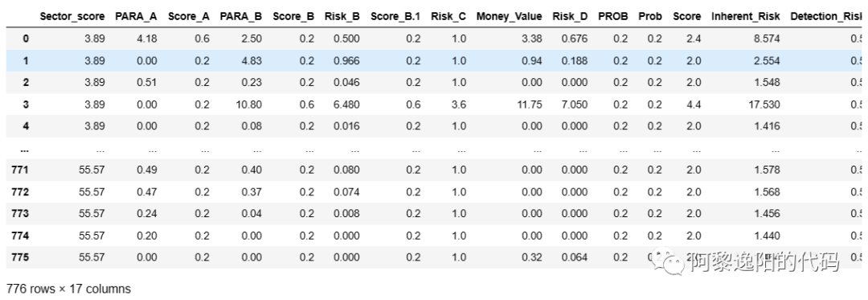This screenshot has height=300, width=868.
Task: Select the Money_Value cell 11.75
Action: point(531,105)
